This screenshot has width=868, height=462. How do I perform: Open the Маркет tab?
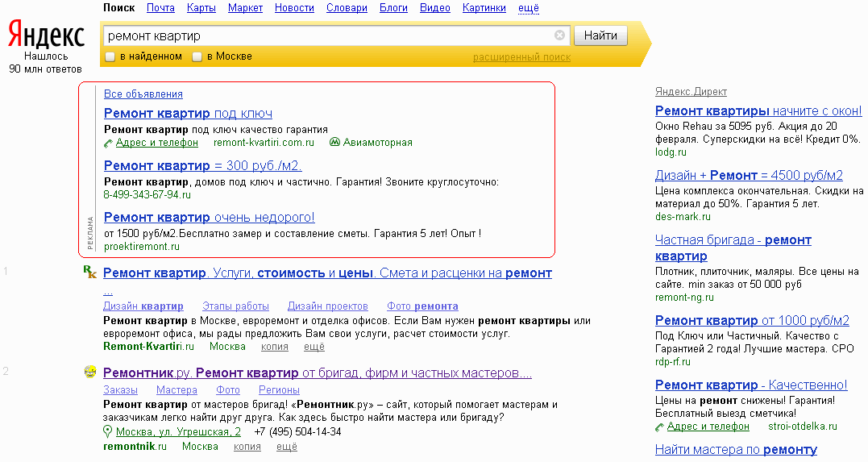245,8
